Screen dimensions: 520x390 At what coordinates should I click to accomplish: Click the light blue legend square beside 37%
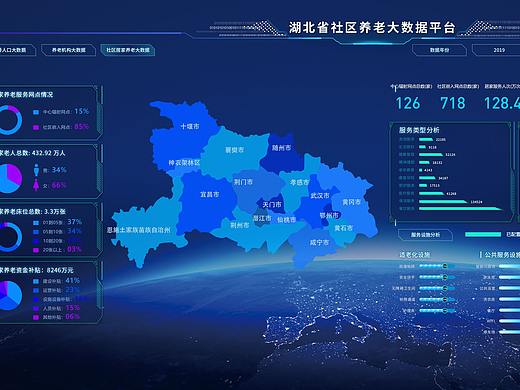point(36,223)
